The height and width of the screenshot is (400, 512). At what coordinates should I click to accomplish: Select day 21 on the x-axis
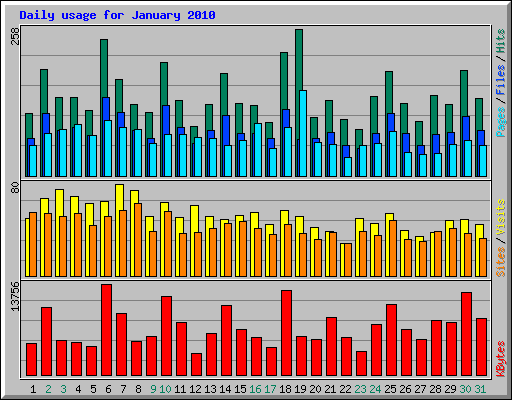point(330,389)
